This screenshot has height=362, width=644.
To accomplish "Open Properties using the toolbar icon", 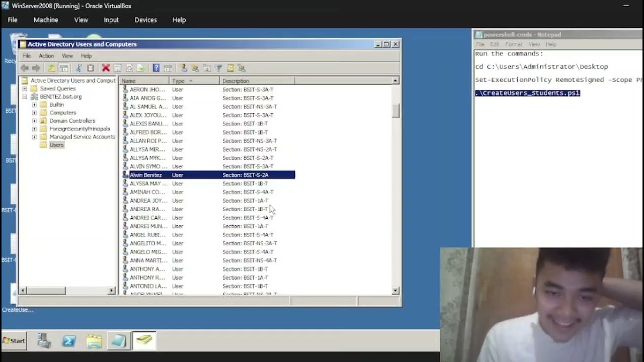I will point(117,68).
